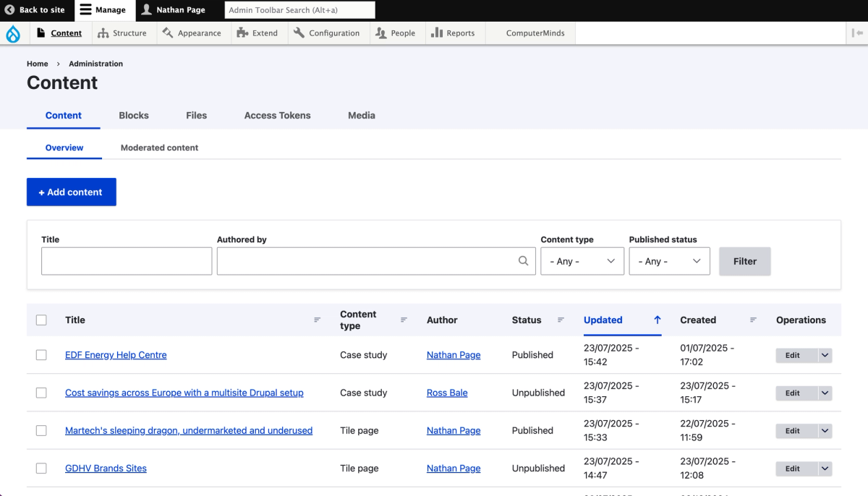Sort table by Created column header
This screenshot has width=868, height=496.
698,320
